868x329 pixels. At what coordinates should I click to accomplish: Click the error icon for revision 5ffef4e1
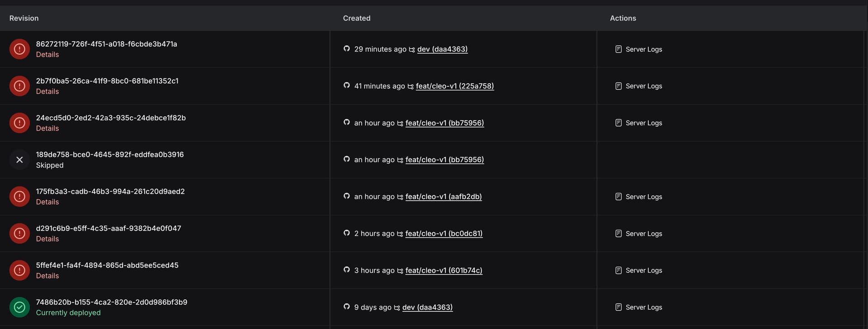[x=19, y=270]
